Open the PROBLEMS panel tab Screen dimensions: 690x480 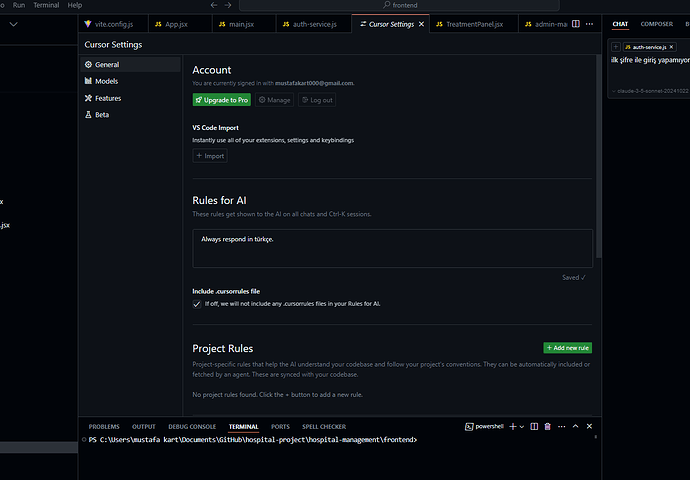[x=104, y=426]
